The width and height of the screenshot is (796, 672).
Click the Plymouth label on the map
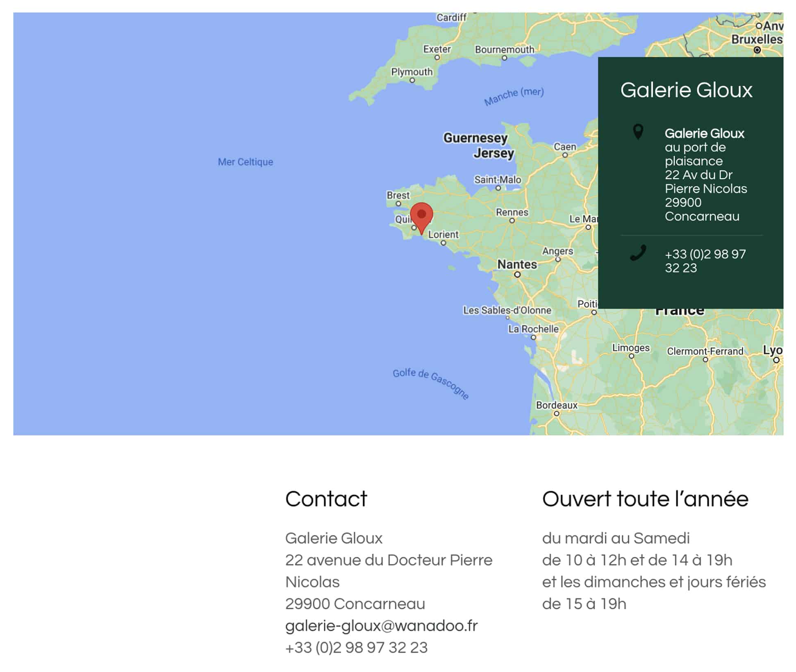click(412, 72)
